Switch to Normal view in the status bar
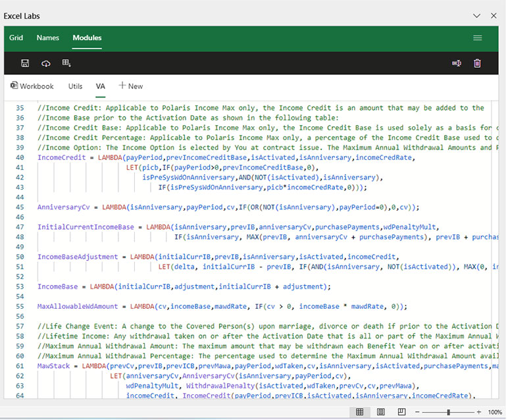Viewport: 508px width, 420px height. [360, 412]
